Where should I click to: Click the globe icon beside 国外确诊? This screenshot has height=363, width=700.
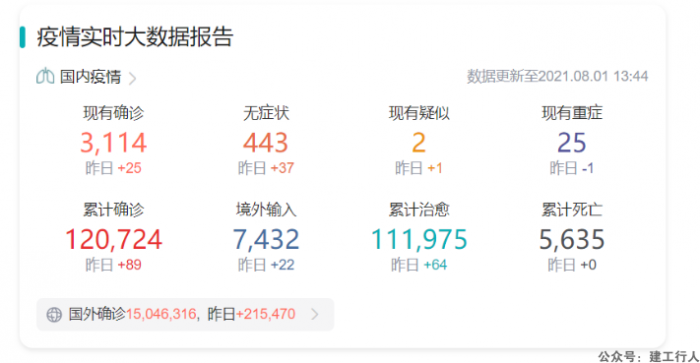coord(54,314)
